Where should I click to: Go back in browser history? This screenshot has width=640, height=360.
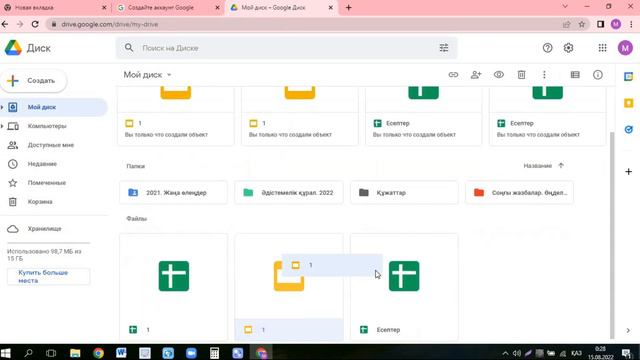[x=5, y=24]
